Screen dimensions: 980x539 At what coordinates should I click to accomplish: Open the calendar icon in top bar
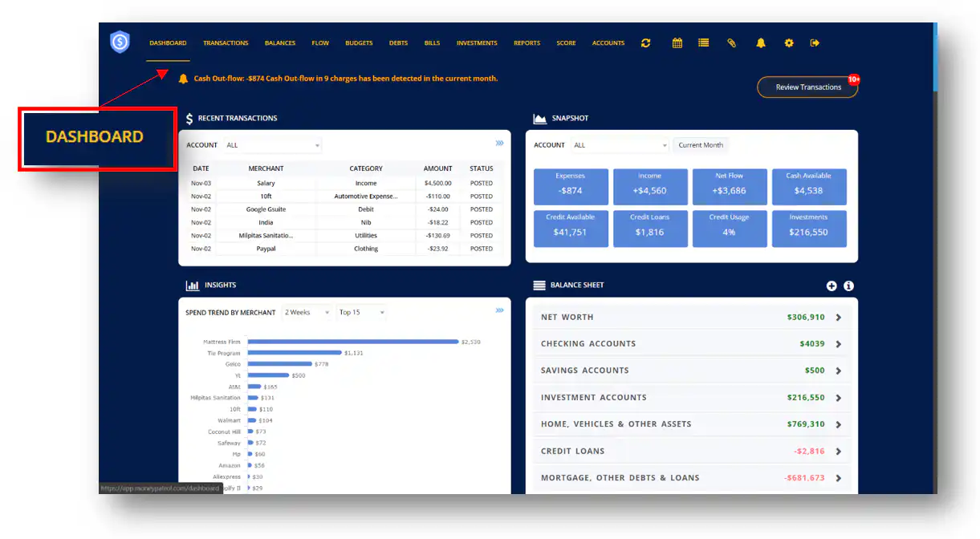coord(677,43)
